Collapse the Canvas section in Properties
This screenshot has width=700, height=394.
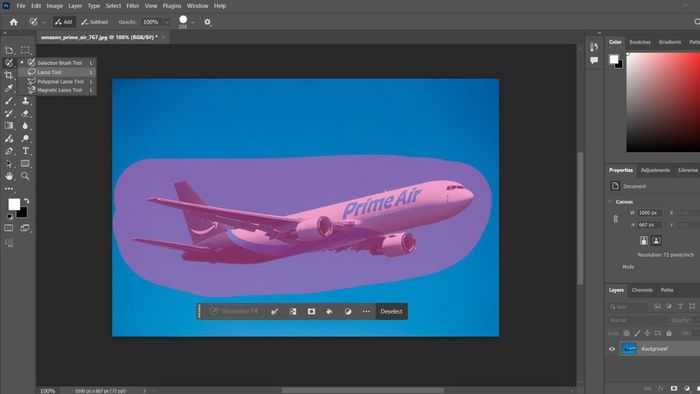coord(611,202)
